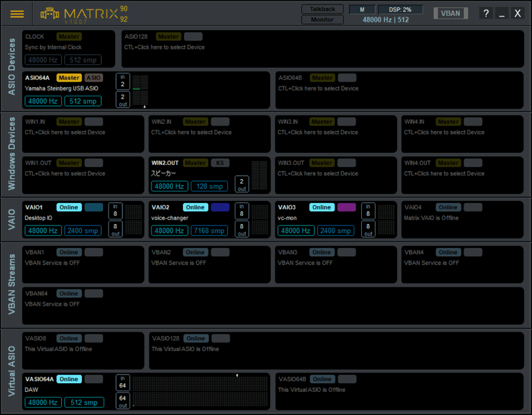Open VAIO2 7168 smp buffer selector
532x415 pixels.
[209, 231]
